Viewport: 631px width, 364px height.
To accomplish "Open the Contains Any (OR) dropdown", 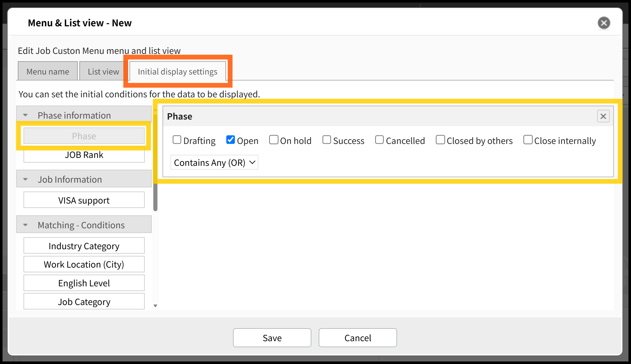I will [214, 162].
